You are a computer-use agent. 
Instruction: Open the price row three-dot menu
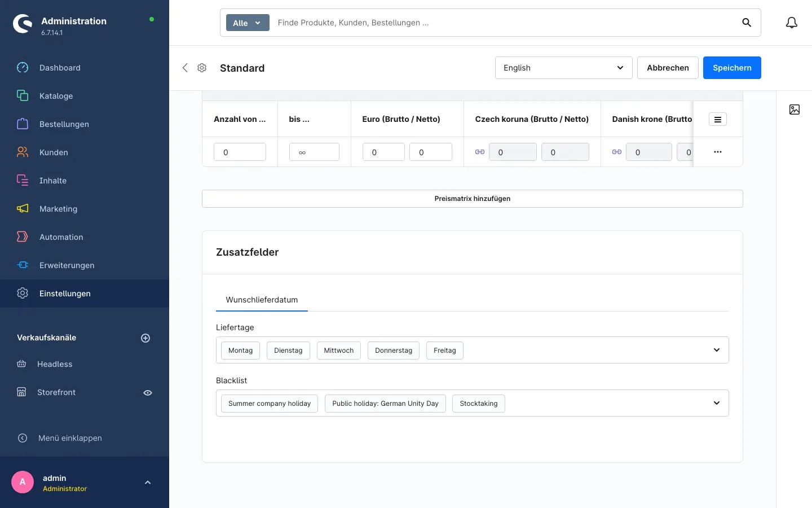pyautogui.click(x=718, y=152)
